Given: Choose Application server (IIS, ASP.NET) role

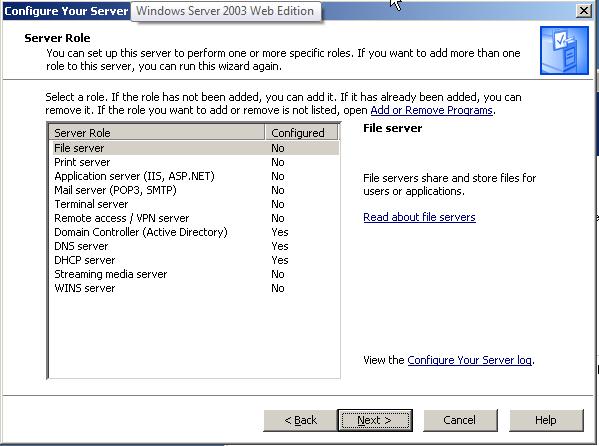Looking at the screenshot, I should [x=195, y=176].
